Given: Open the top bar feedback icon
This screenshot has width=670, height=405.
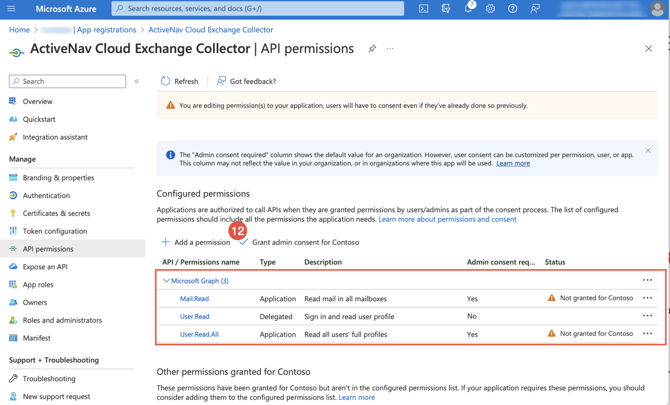Looking at the screenshot, I should [535, 9].
